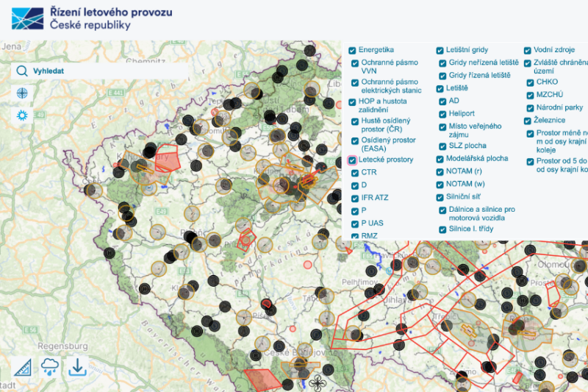Toggle Hustě osídlený prostor (ČR) checkbox
The width and height of the screenshot is (588, 392).
(355, 121)
